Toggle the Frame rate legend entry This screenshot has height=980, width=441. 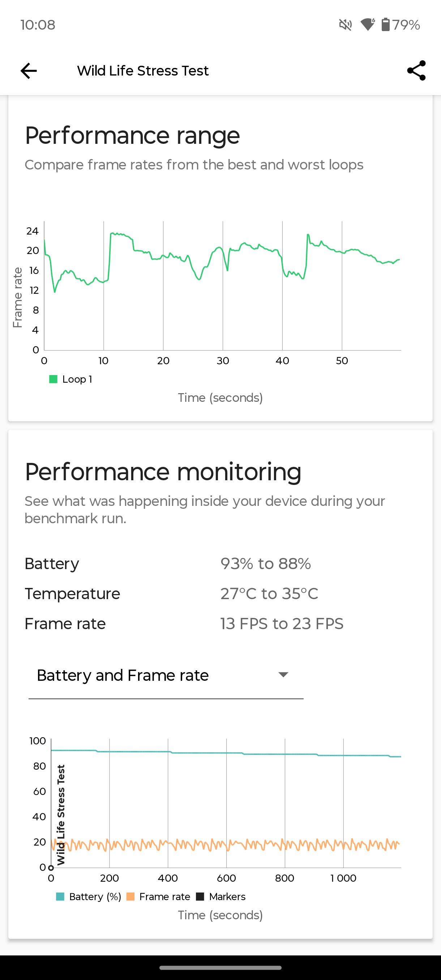158,897
